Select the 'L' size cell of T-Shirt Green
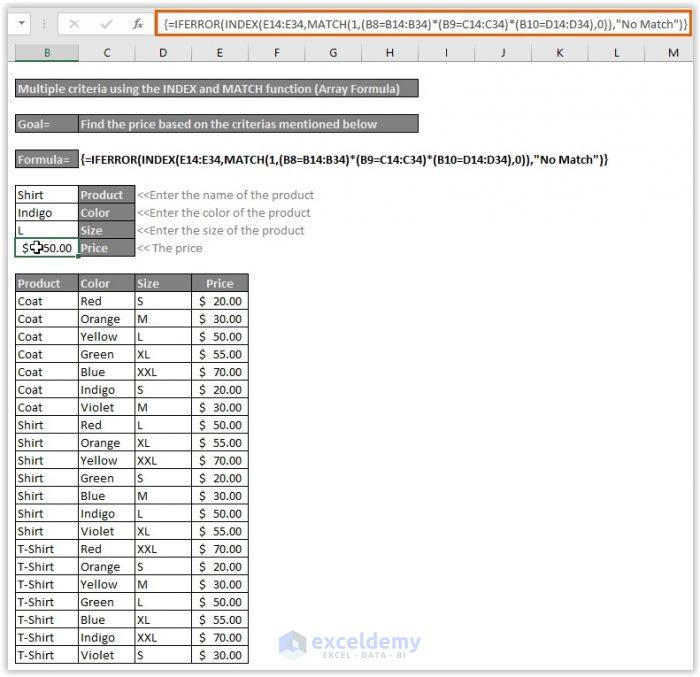 pos(163,602)
